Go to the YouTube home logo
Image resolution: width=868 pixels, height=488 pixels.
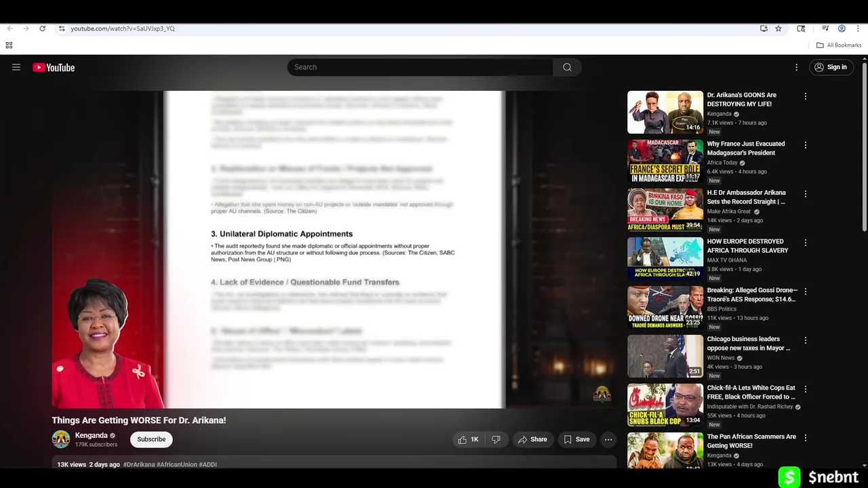[54, 67]
